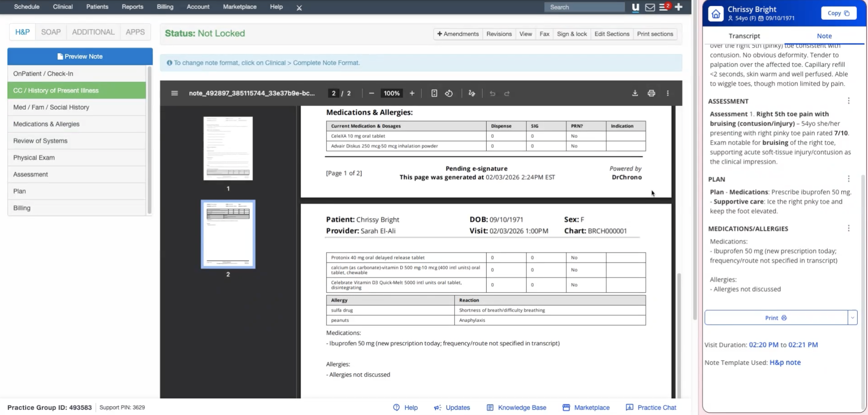
Task: Open Assessment section options menu
Action: (848, 101)
